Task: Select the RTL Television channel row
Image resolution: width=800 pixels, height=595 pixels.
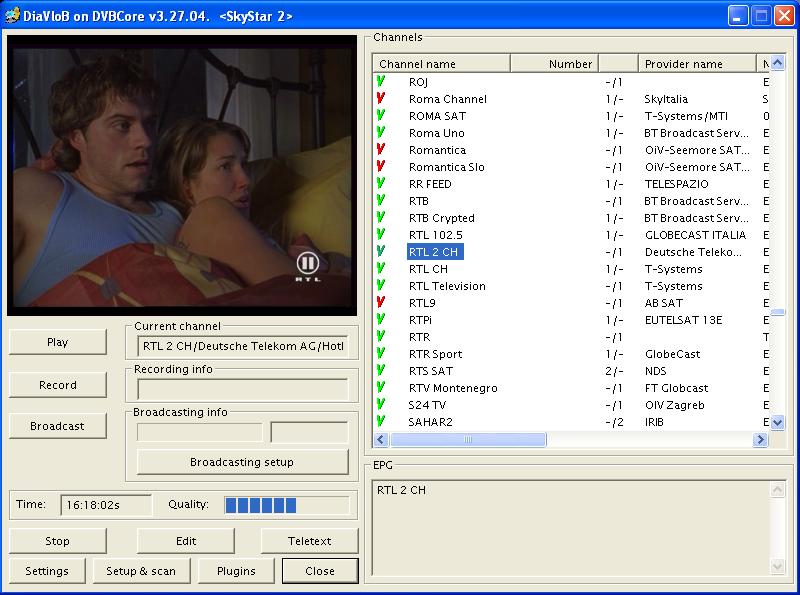Action: click(x=571, y=286)
